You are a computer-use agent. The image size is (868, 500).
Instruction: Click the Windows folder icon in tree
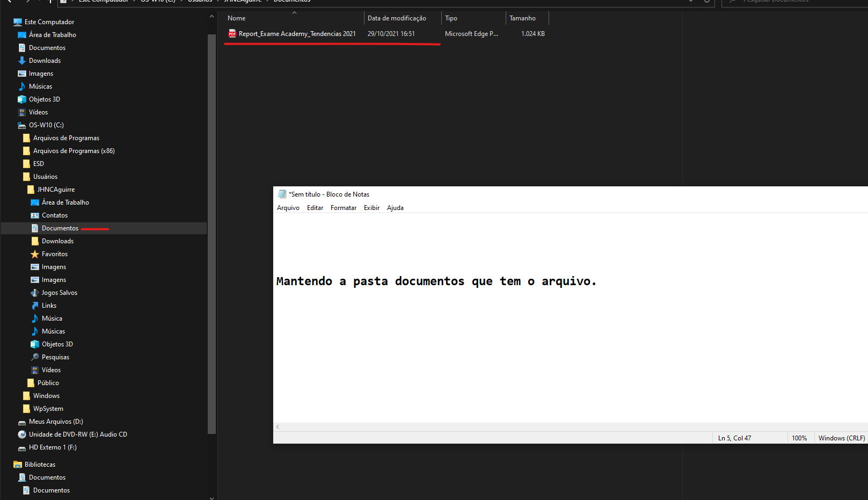coord(26,396)
